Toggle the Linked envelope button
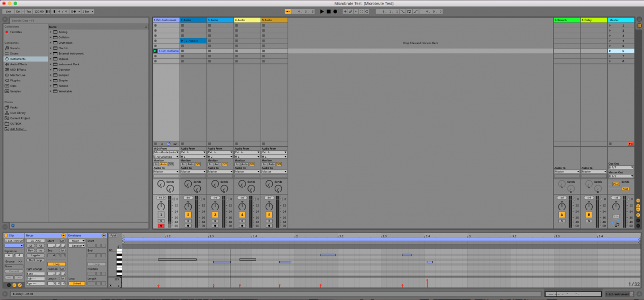The width and height of the screenshot is (644, 300). [76, 283]
